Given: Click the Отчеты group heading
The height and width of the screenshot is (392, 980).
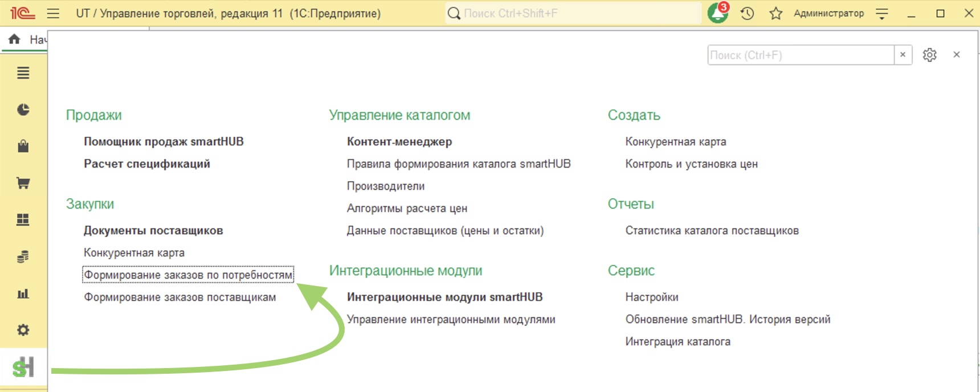Looking at the screenshot, I should (631, 204).
